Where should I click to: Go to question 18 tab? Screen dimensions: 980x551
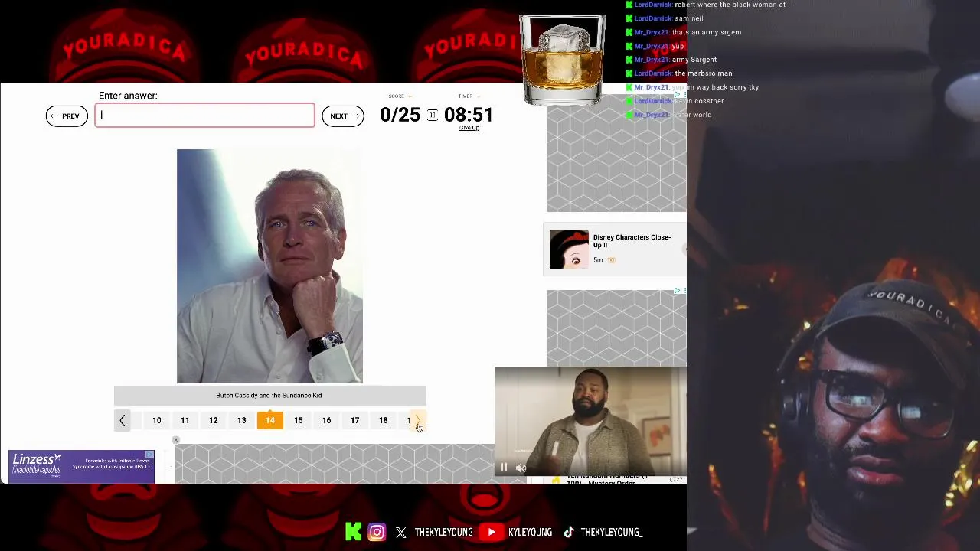(x=384, y=420)
